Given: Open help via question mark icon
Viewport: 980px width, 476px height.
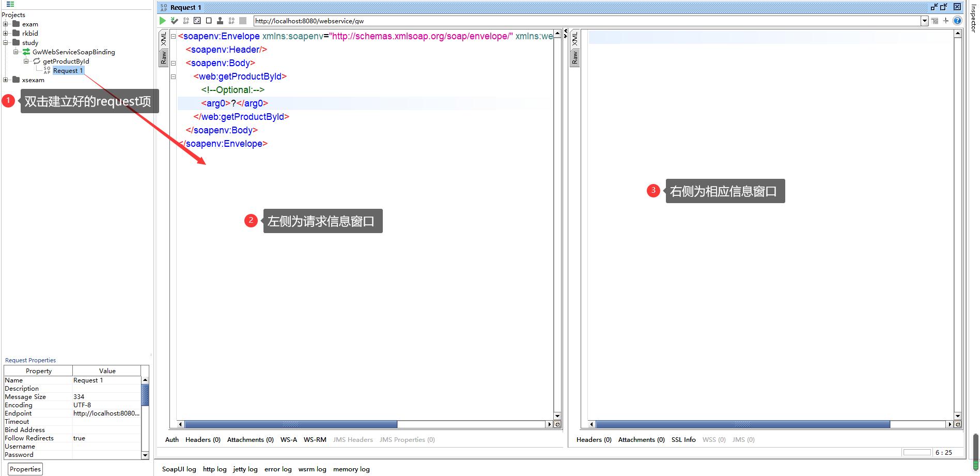Looking at the screenshot, I should click(958, 21).
